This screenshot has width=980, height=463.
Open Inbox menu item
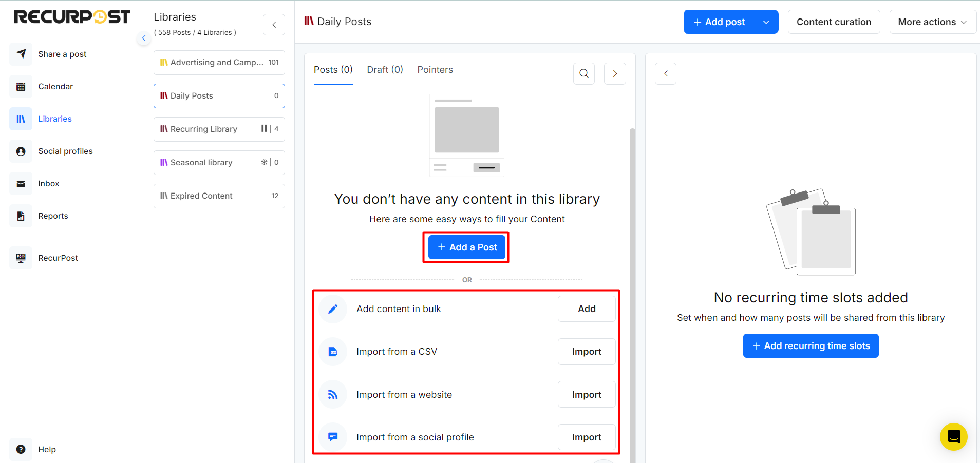[49, 183]
